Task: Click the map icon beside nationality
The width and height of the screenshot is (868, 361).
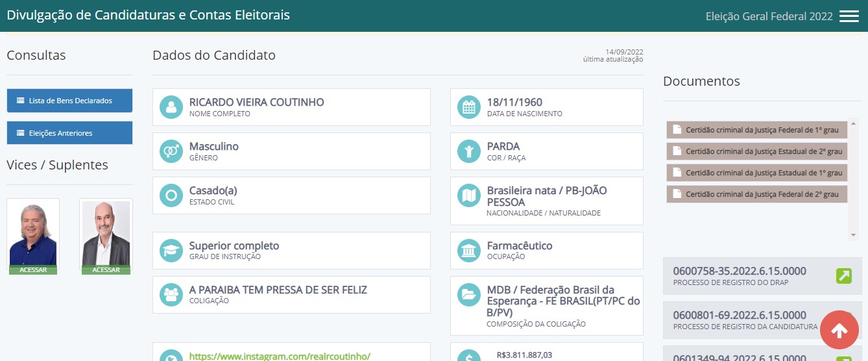Action: pyautogui.click(x=469, y=195)
